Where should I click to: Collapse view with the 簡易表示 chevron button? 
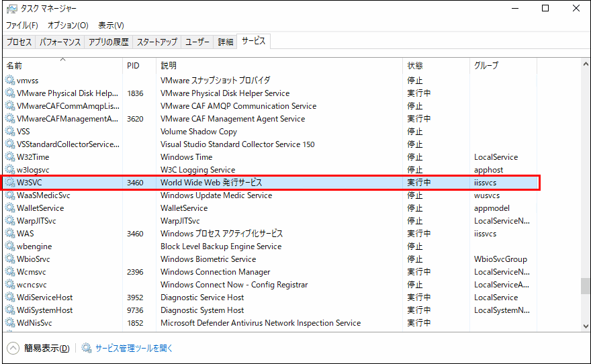pos(13,348)
